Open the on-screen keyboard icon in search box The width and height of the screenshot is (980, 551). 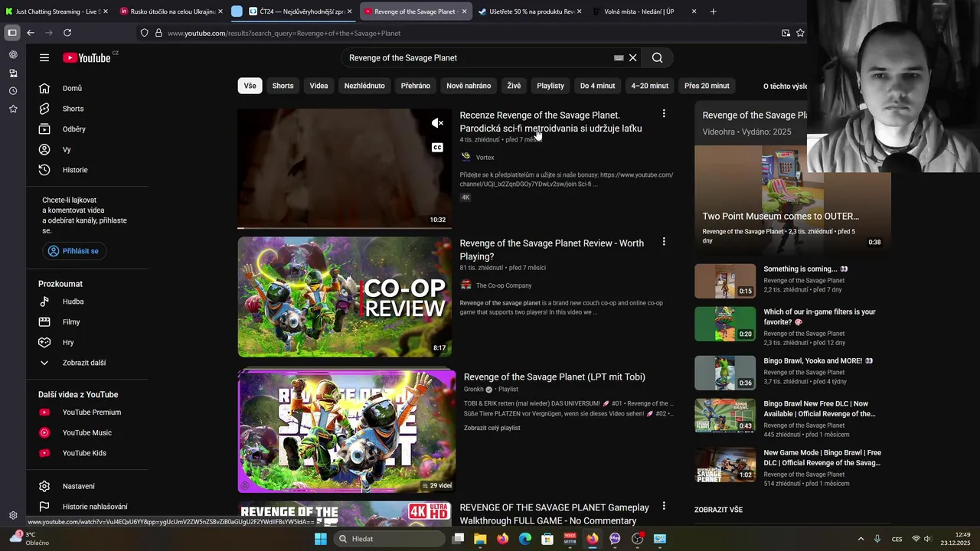pos(619,57)
